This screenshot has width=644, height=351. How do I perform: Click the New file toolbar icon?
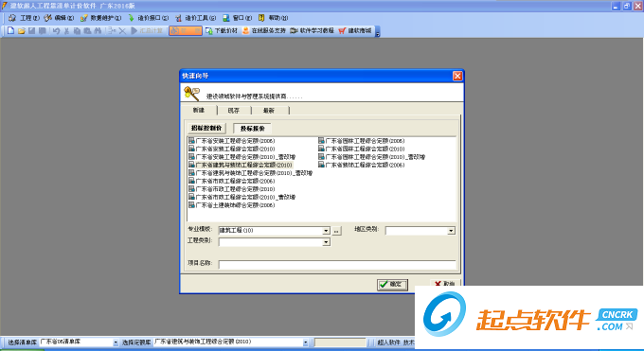click(11, 30)
